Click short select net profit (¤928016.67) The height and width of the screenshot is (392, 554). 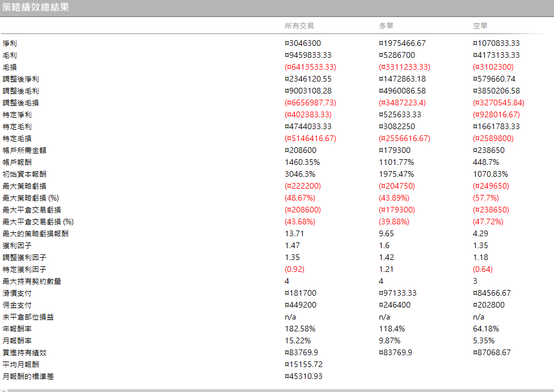pyautogui.click(x=496, y=114)
